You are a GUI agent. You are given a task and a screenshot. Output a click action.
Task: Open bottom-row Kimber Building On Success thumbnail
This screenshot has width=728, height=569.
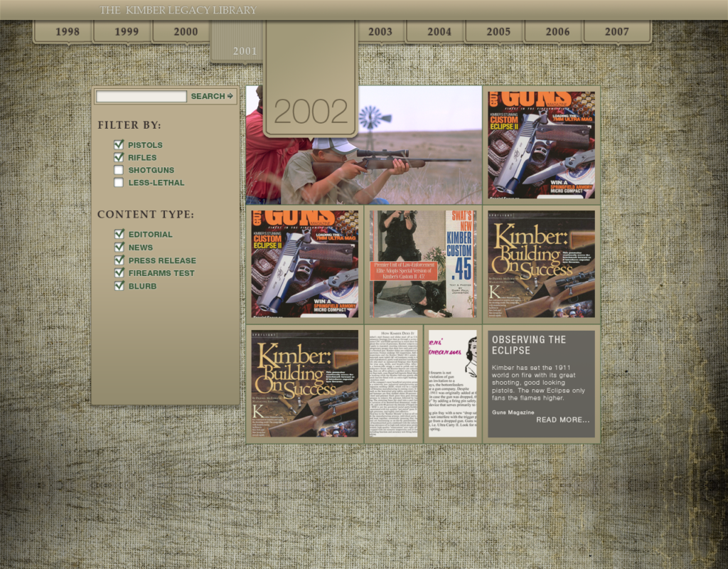(x=304, y=383)
